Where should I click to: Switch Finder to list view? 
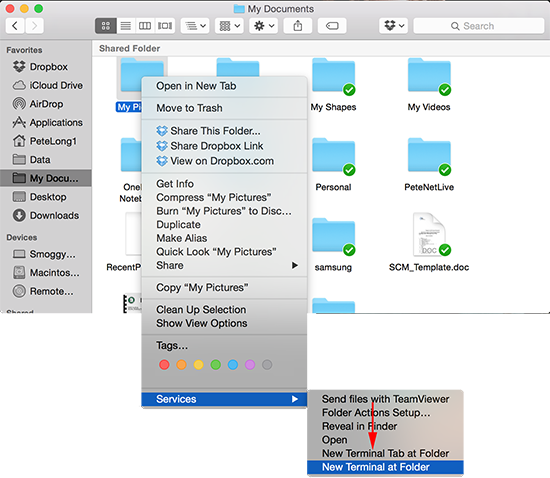pyautogui.click(x=126, y=26)
